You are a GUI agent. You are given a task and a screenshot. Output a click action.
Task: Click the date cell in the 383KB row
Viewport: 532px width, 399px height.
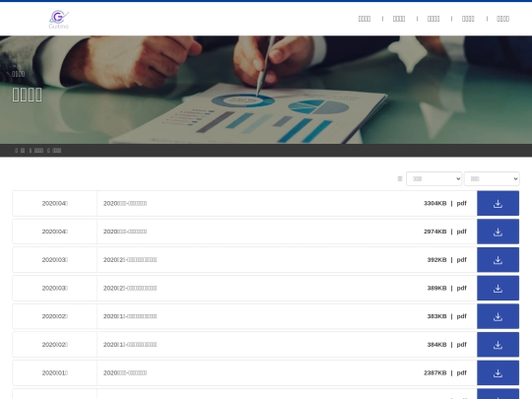pyautogui.click(x=55, y=316)
